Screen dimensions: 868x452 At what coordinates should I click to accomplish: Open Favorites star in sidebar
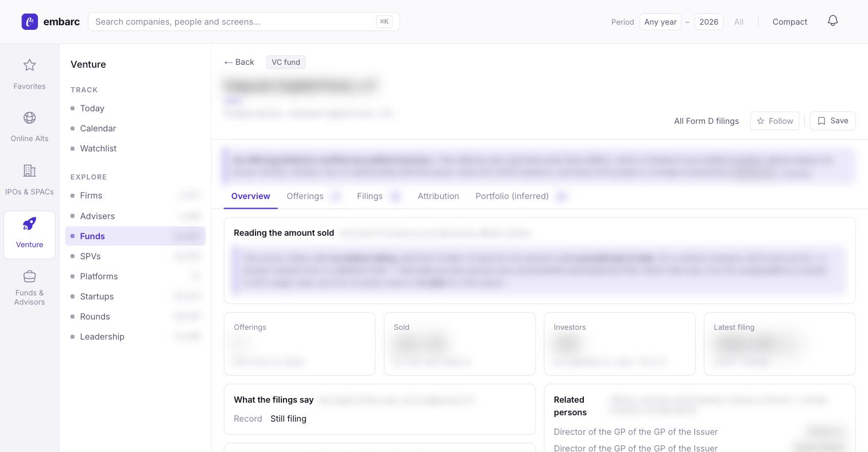29,74
